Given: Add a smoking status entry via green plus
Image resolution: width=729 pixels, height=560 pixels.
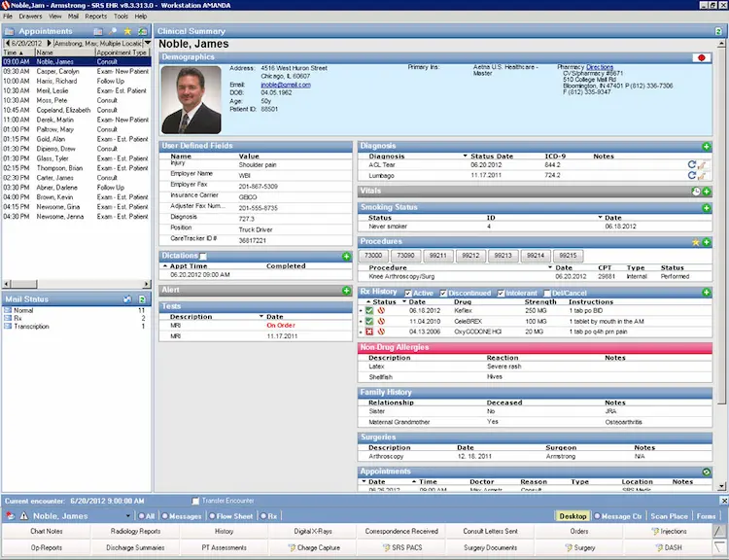Looking at the screenshot, I should pos(707,208).
